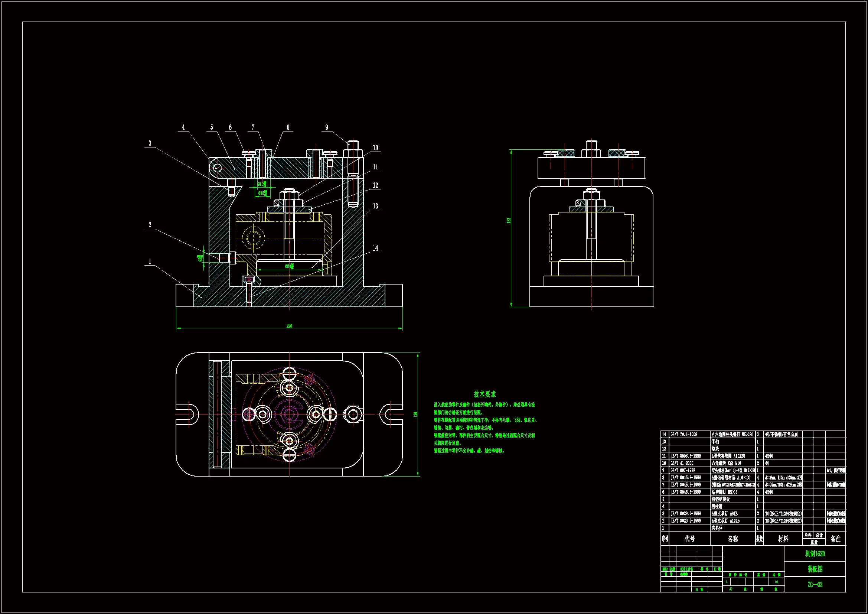Select the 153 height dimension on side view
This screenshot has width=868, height=614.
[509, 220]
